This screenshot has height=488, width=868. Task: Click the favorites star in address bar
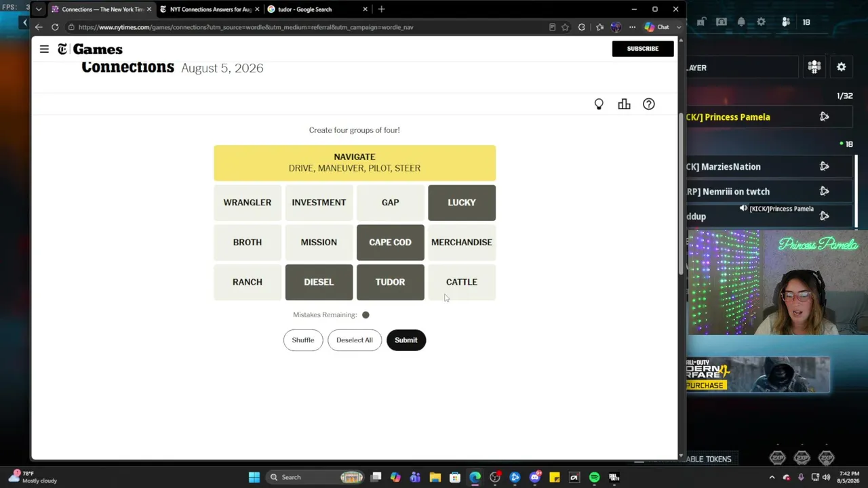click(565, 27)
